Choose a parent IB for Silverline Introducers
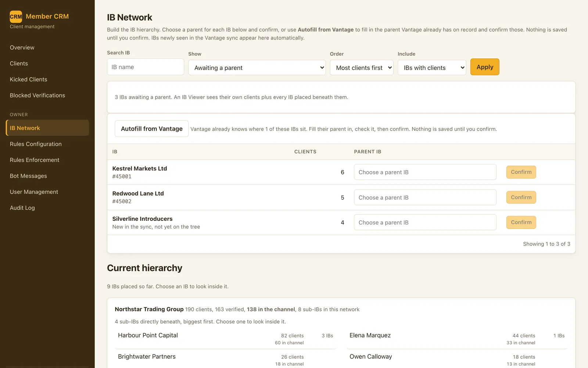 coord(425,223)
